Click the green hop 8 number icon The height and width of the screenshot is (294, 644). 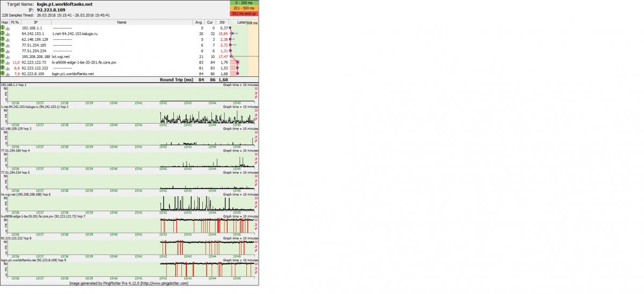(x=3, y=68)
